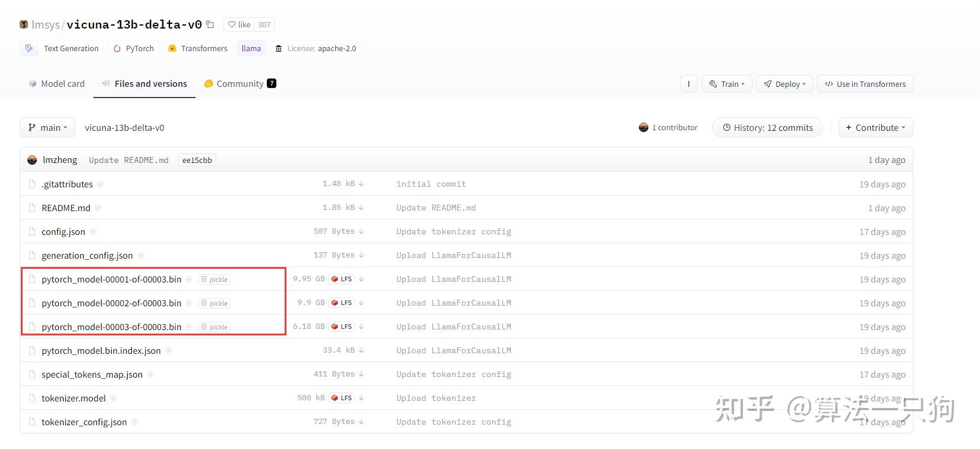The width and height of the screenshot is (980, 449).
Task: Download the .gitattributes file via arrow icon
Action: [x=361, y=184]
